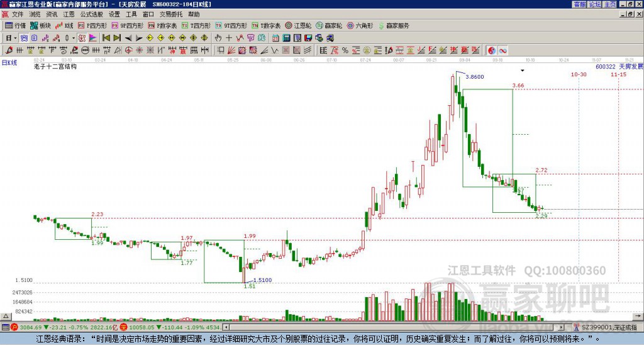The height and width of the screenshot is (345, 644).
Task: Click horizontal scrollbar left arrow
Action: (x=226, y=327)
